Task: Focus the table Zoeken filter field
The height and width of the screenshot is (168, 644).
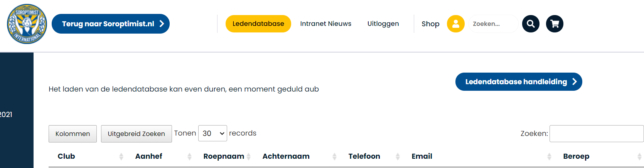Action: [x=596, y=134]
